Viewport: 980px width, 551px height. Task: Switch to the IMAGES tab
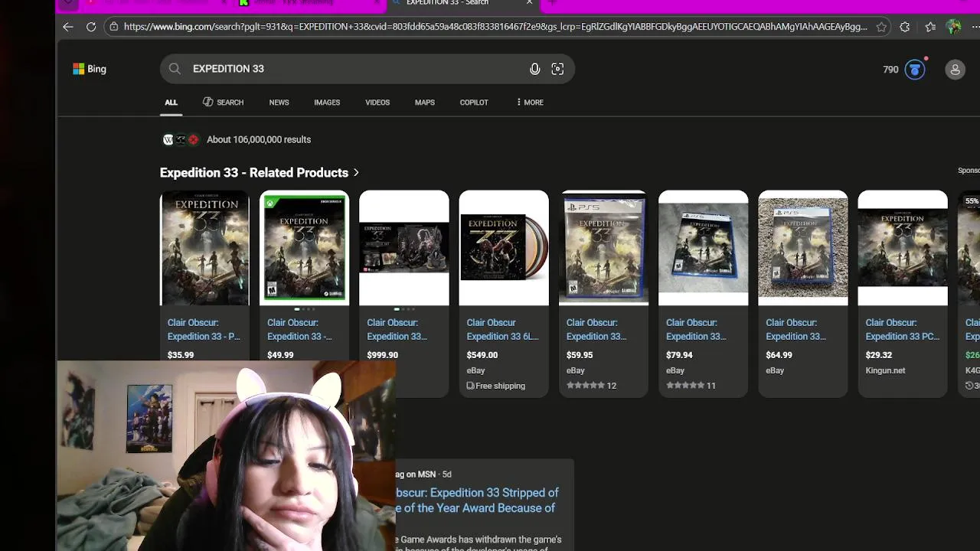327,103
